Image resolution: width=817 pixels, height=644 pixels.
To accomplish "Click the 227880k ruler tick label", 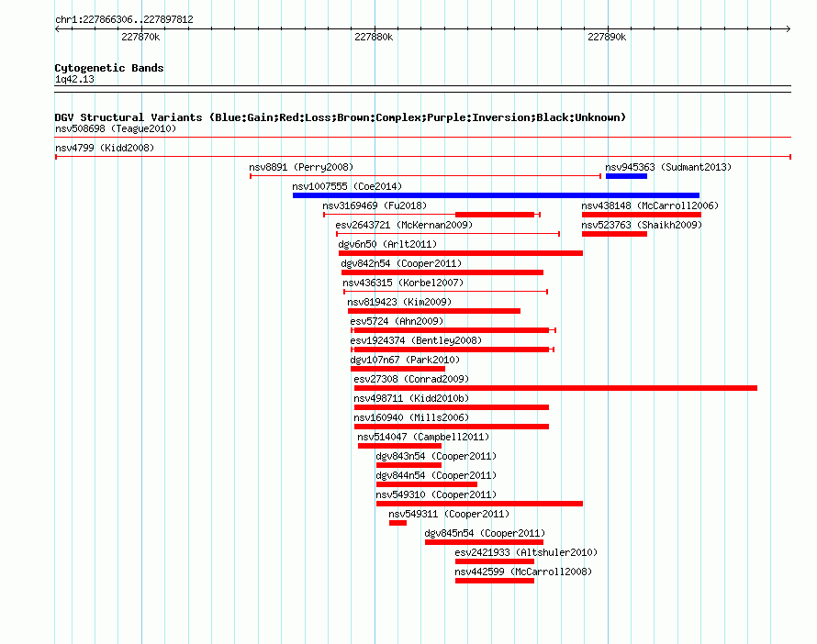I will click(x=374, y=38).
